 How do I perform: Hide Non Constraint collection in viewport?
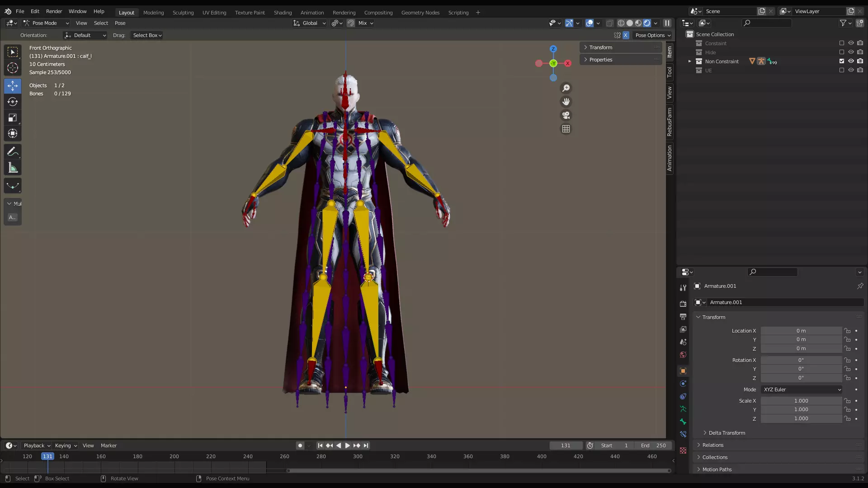pos(851,61)
